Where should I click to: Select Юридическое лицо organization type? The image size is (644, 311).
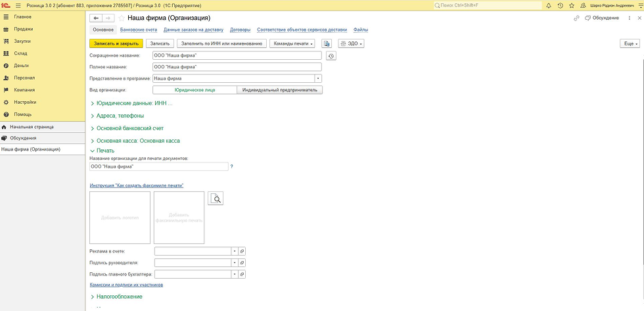[x=195, y=89]
